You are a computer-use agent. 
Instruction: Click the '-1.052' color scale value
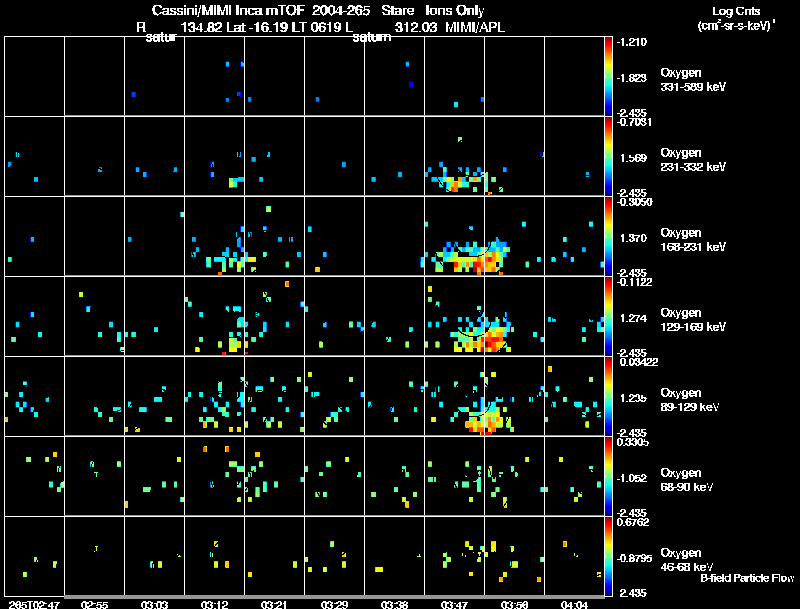[x=632, y=478]
